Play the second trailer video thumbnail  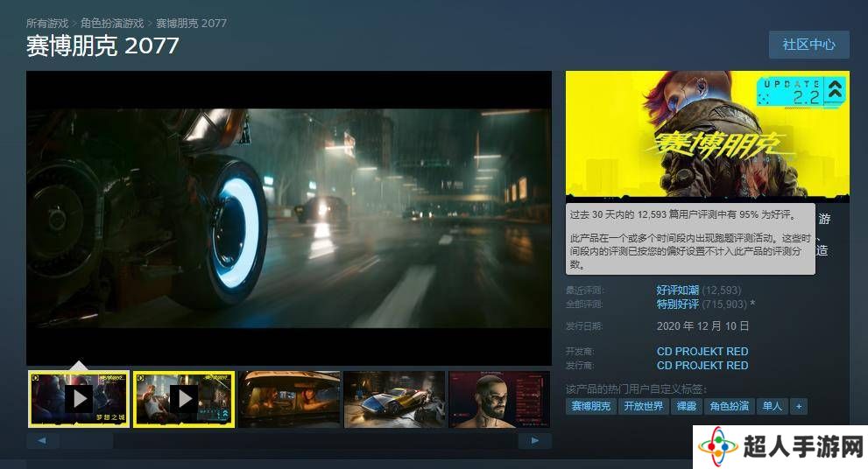184,399
